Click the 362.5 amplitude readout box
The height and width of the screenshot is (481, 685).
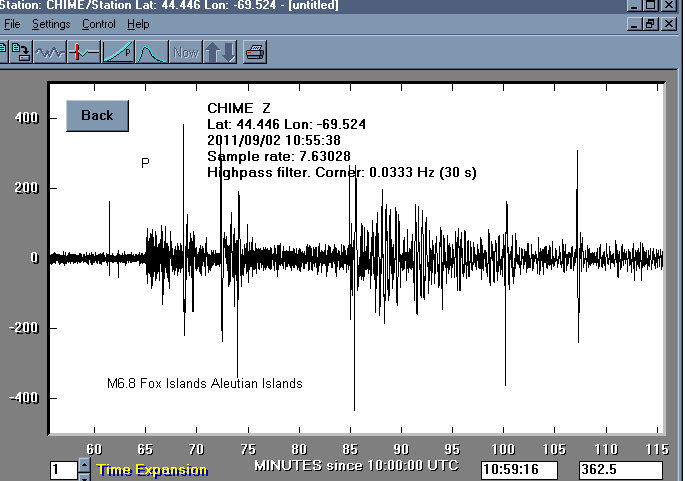click(620, 469)
